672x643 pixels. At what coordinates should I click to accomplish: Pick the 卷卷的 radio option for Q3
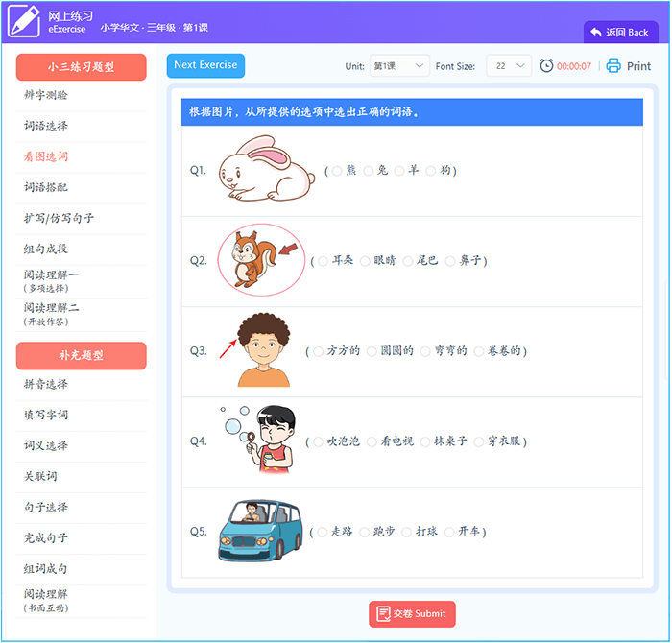pos(479,351)
